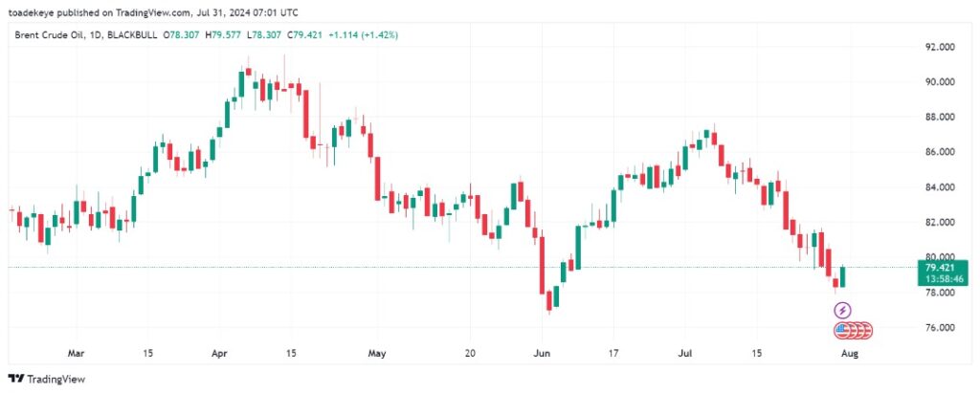980x393 pixels.
Task: Click the Mar label on time axis
Action: [x=77, y=352]
